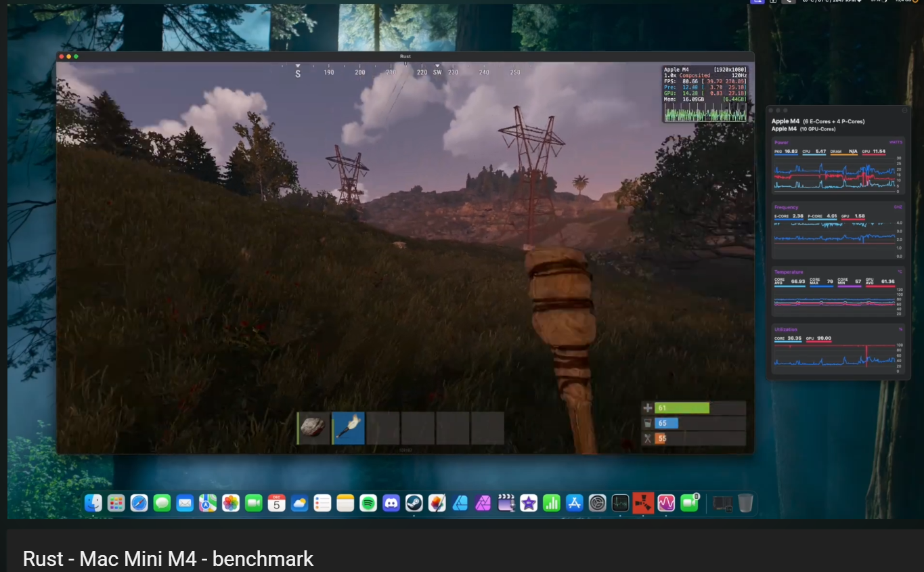Click the PKG power value 16.82
This screenshot has height=572, width=924.
click(791, 151)
